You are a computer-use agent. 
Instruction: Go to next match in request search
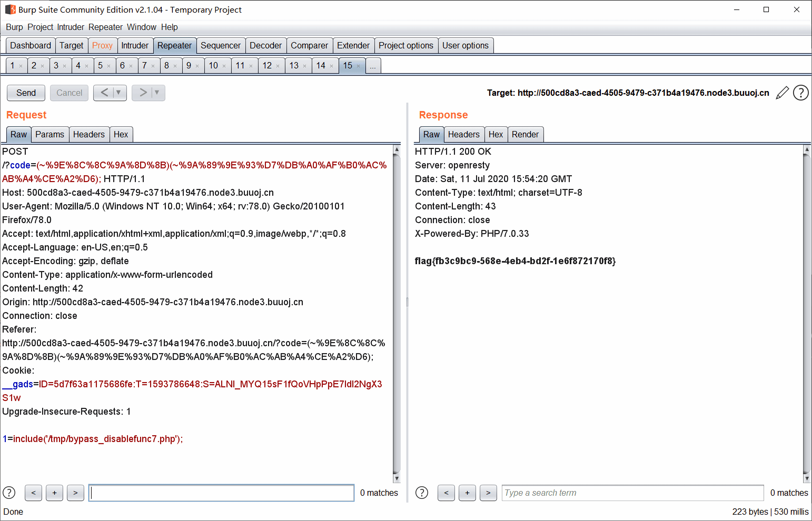point(76,493)
